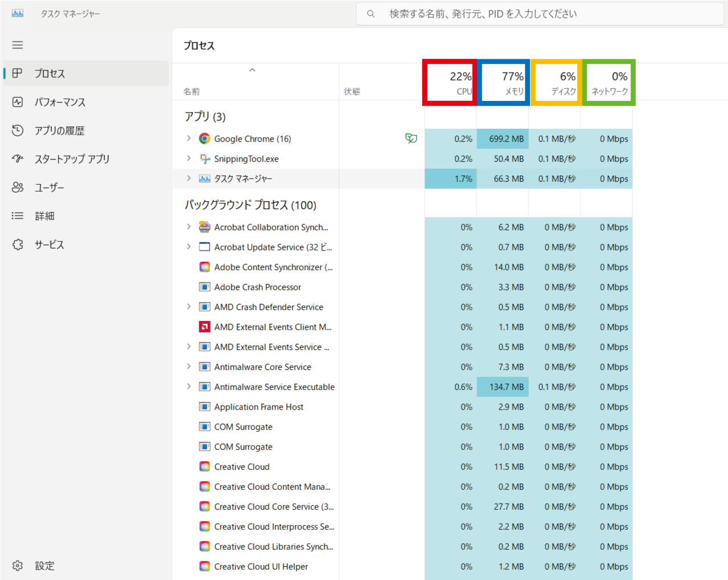Click Task Manager's 1.7% CPU cell
The width and height of the screenshot is (728, 580).
[451, 179]
